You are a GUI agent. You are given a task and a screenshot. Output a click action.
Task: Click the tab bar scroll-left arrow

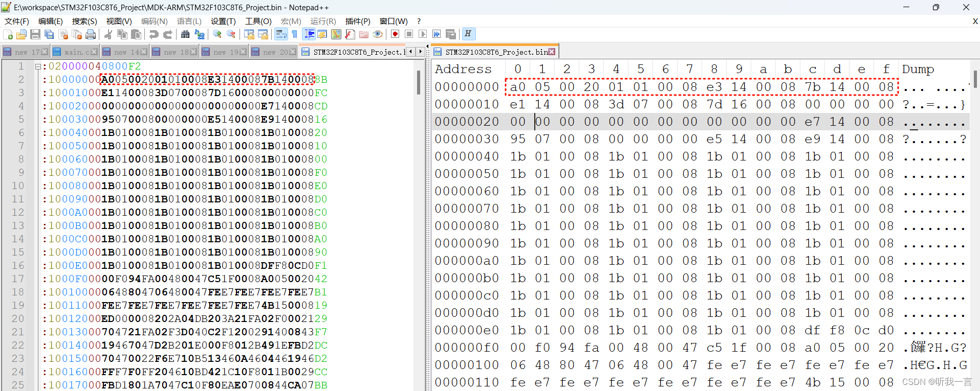pos(410,52)
